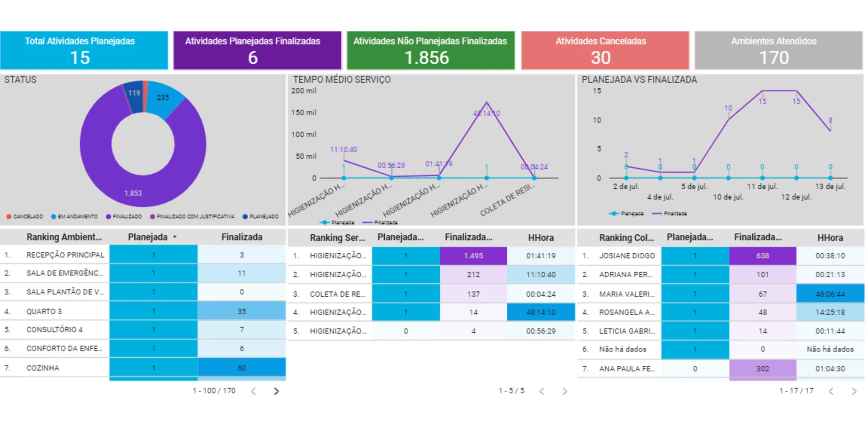Click next page arrow under Ranking Serviço table
The width and height of the screenshot is (868, 436).
(x=565, y=391)
